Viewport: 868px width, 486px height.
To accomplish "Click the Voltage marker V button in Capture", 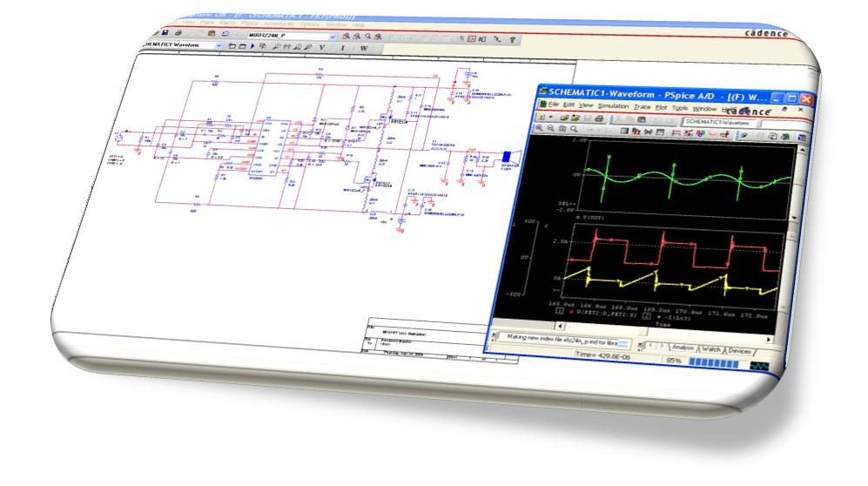I will [321, 48].
